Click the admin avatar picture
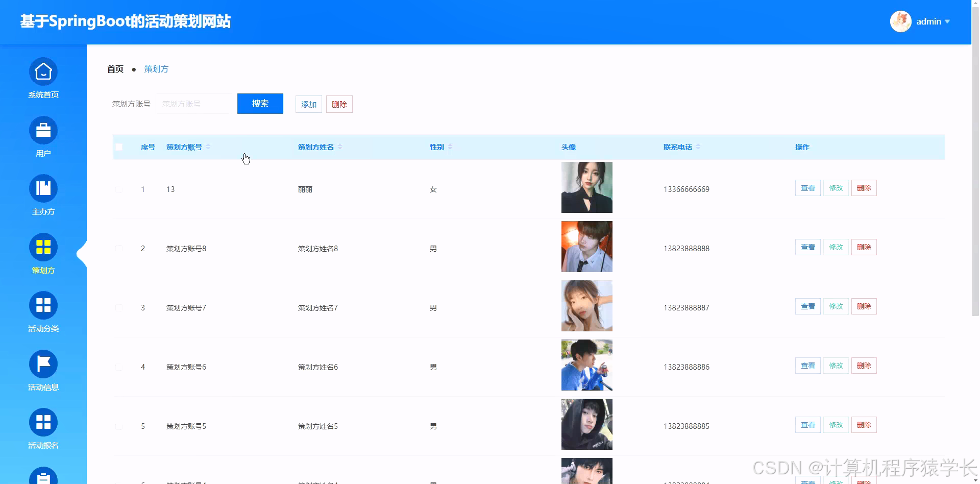 [x=901, y=21]
